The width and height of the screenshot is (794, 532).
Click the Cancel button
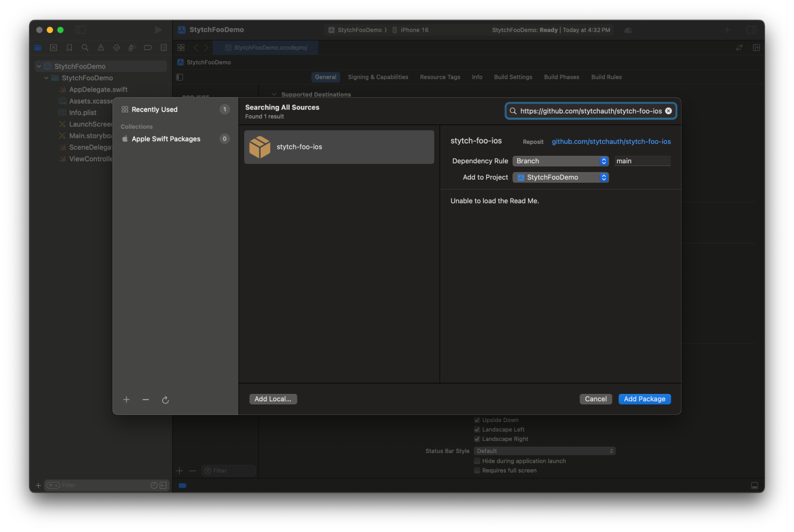(x=595, y=399)
